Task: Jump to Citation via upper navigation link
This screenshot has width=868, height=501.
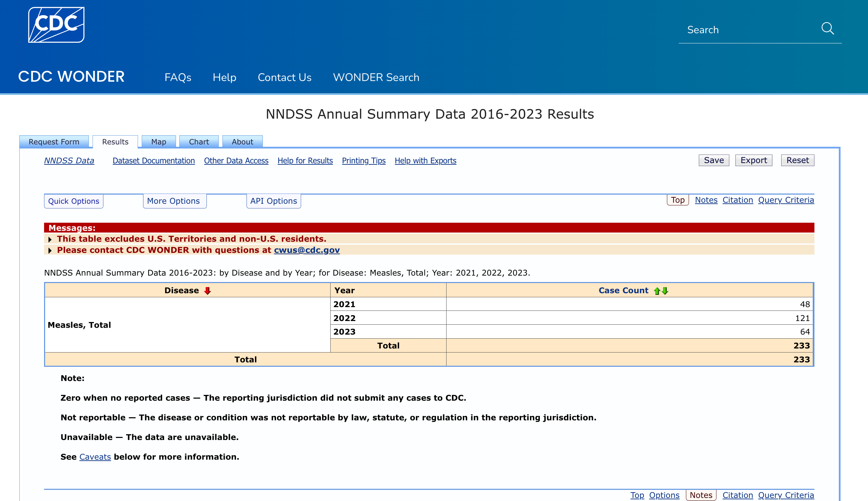Action: click(x=737, y=200)
